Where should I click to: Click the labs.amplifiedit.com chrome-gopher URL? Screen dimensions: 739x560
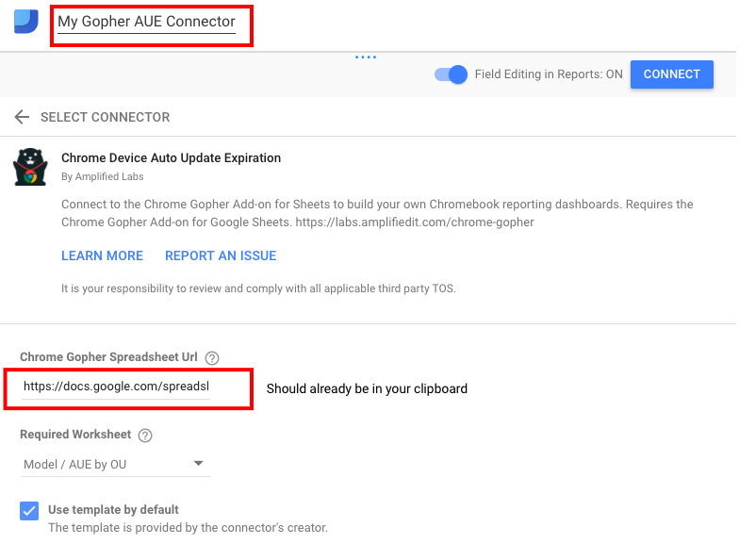click(x=415, y=222)
